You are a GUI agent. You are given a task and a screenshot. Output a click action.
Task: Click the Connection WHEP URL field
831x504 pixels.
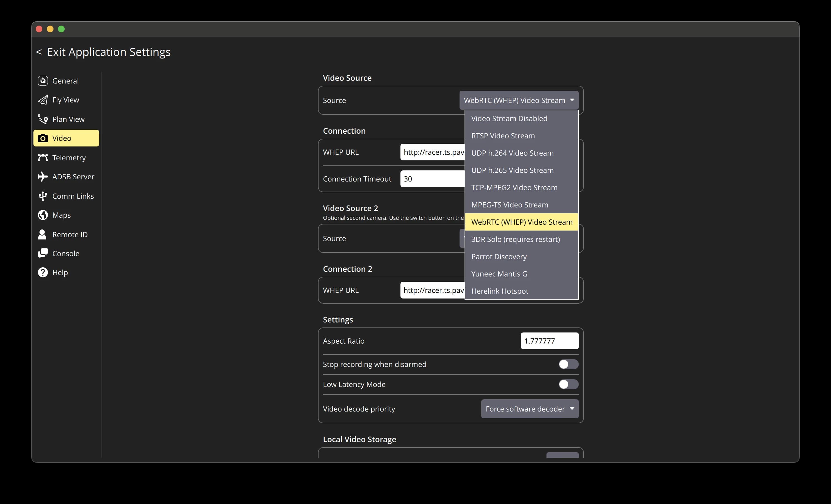click(432, 152)
